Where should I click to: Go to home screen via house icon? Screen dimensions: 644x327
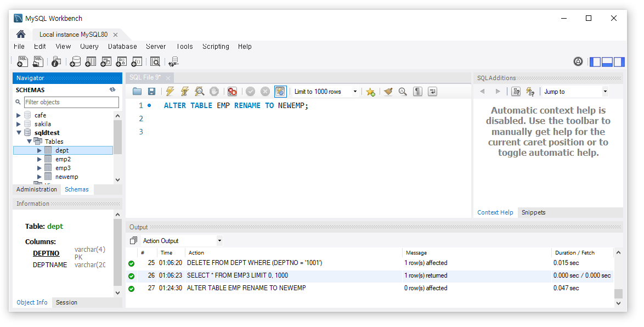click(x=21, y=34)
